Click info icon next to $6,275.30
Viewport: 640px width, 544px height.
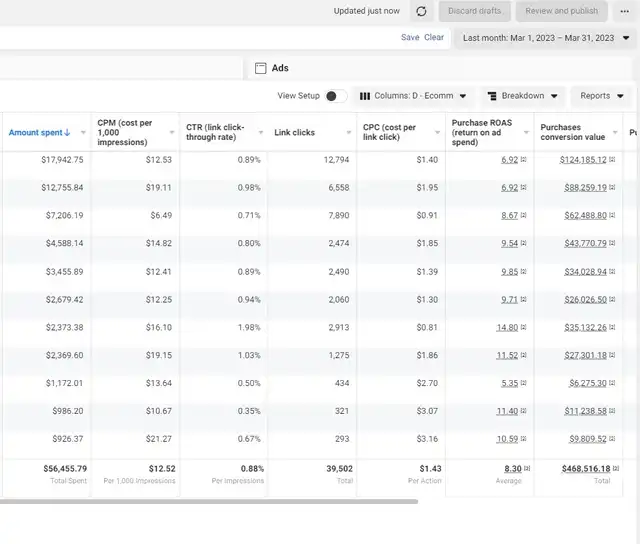point(612,383)
